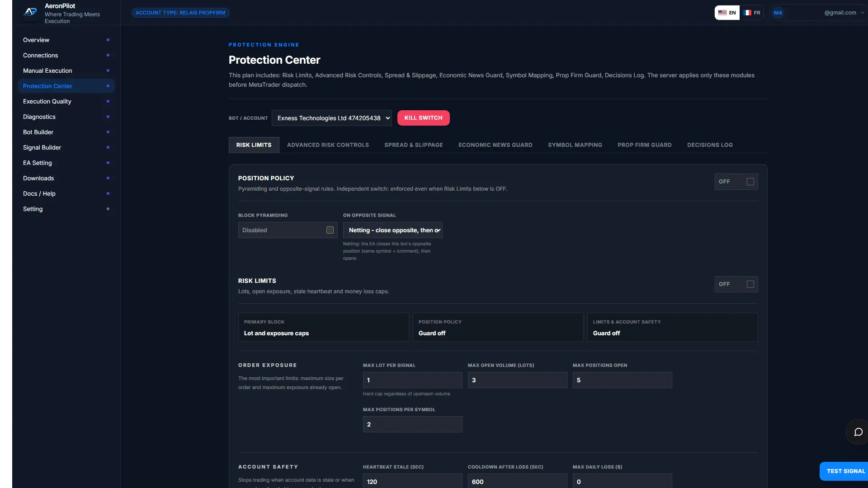868x488 pixels.
Task: Click the Heartbeat Stale (Sec) field
Action: click(x=412, y=481)
